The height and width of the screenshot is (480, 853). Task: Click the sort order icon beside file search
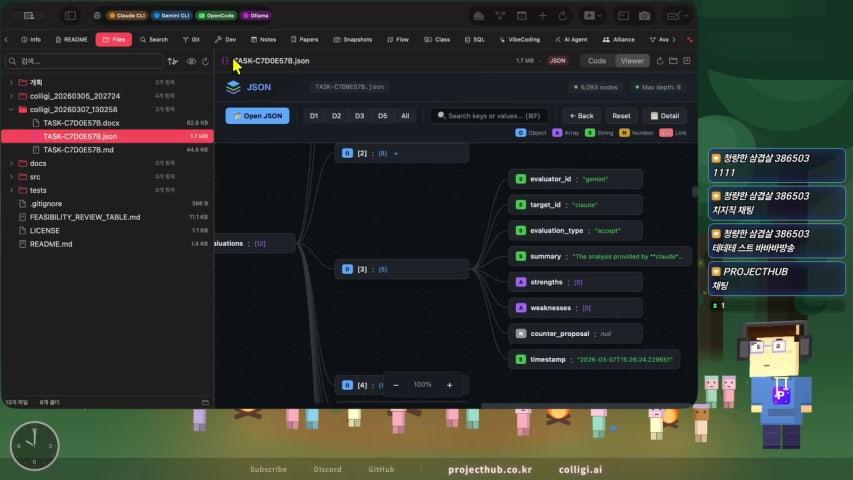(x=172, y=61)
